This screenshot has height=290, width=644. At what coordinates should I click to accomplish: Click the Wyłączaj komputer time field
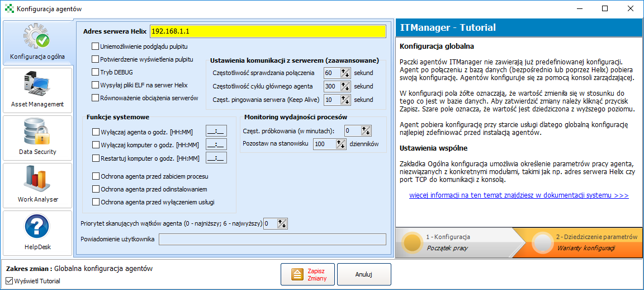[x=216, y=145]
